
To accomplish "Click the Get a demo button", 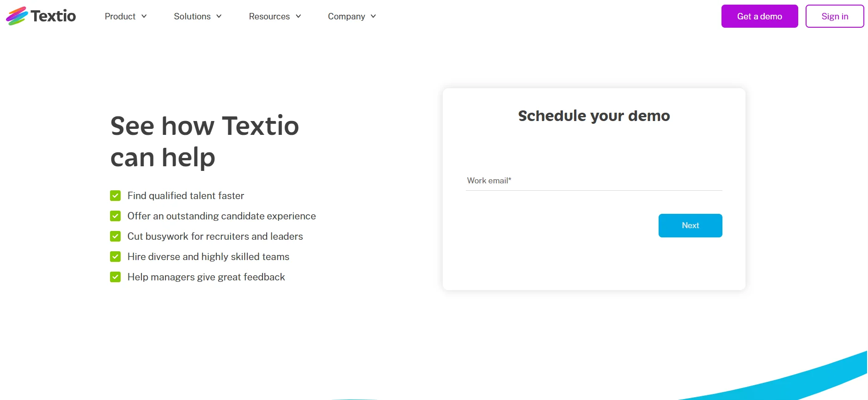I will pyautogui.click(x=759, y=16).
